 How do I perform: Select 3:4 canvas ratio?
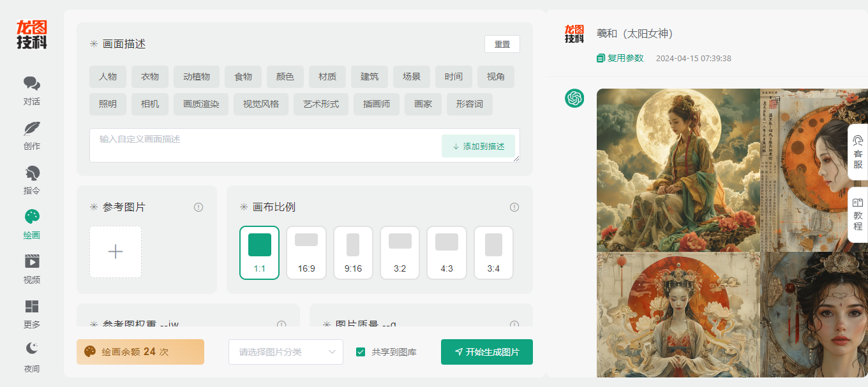(x=493, y=252)
